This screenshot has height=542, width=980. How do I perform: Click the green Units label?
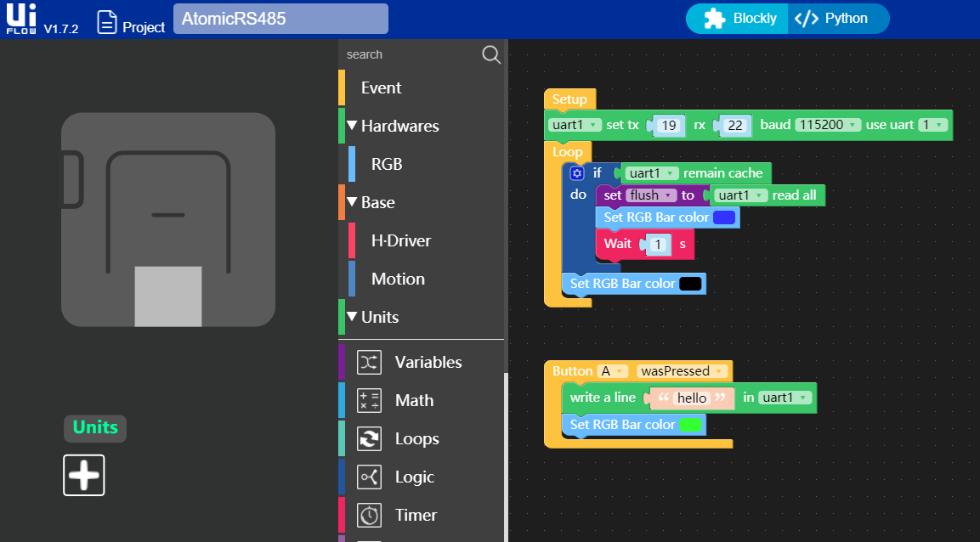tap(95, 427)
